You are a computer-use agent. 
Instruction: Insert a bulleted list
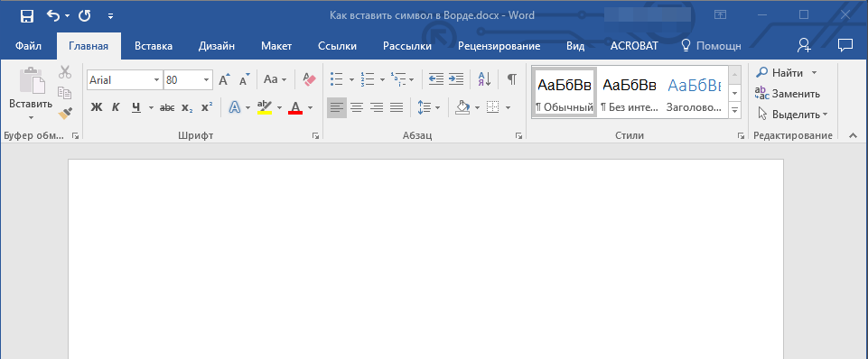[337, 79]
